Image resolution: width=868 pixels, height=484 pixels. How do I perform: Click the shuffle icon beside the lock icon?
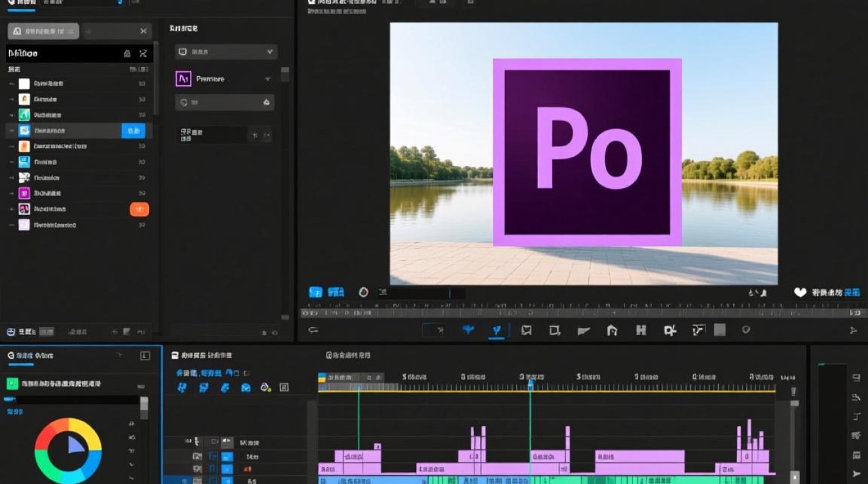coord(143,54)
